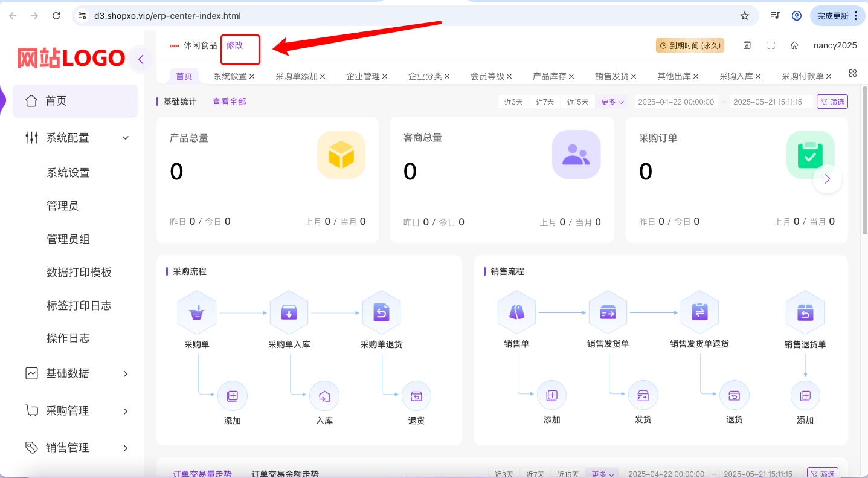The width and height of the screenshot is (868, 478).
Task: Click the 入库 circle icon
Action: pyautogui.click(x=324, y=396)
